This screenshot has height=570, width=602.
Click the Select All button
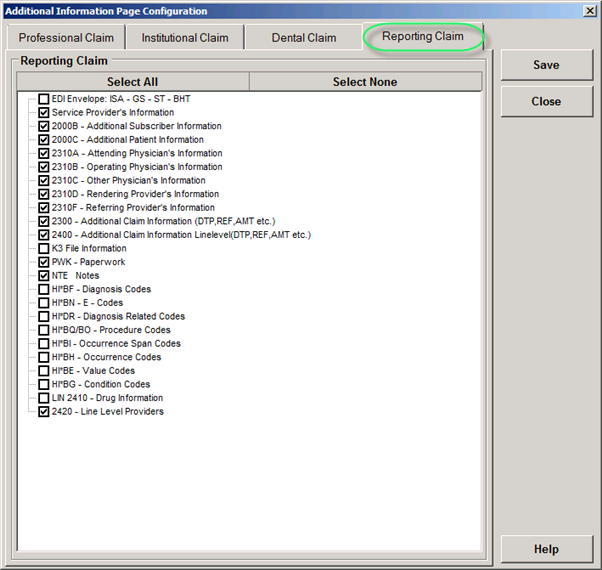132,82
